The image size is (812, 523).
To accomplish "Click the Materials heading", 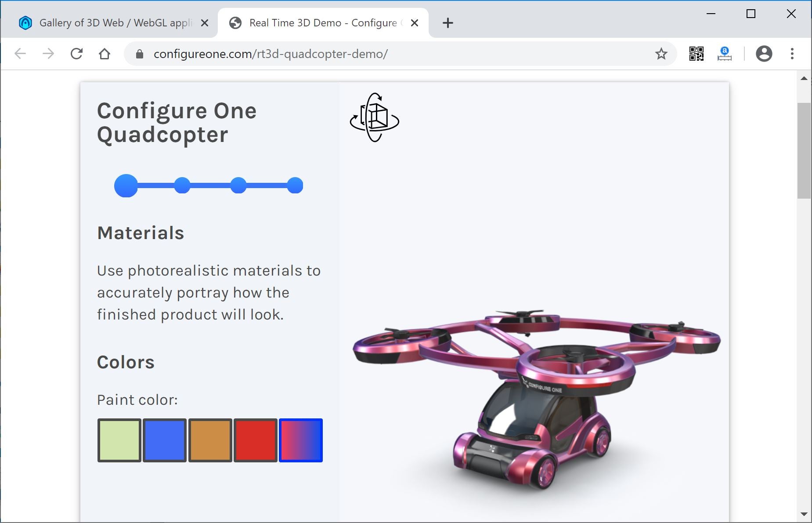I will 141,233.
